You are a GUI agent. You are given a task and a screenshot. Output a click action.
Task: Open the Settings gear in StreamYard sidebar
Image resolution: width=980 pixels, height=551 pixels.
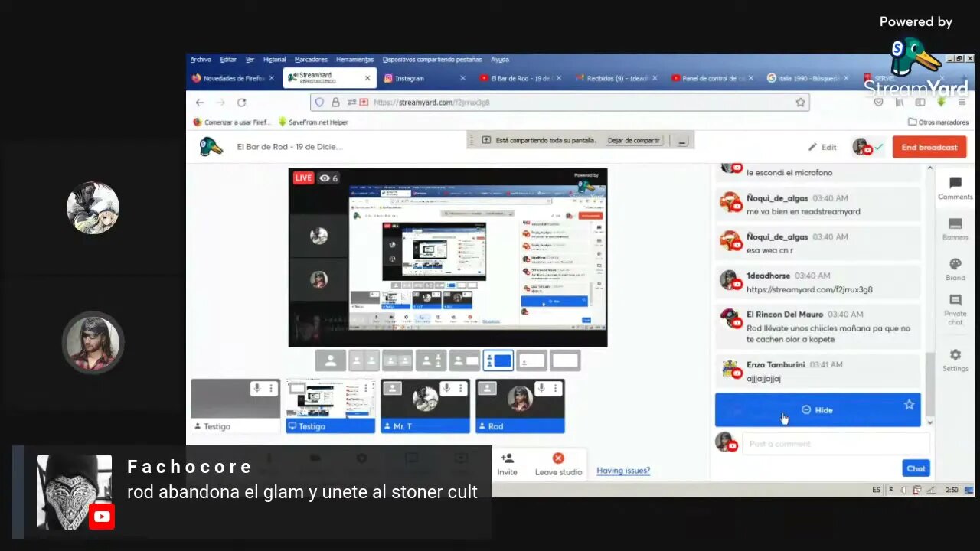click(955, 360)
